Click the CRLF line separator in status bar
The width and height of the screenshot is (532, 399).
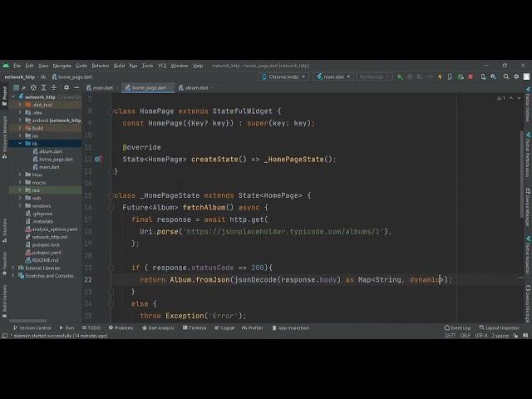(x=465, y=336)
